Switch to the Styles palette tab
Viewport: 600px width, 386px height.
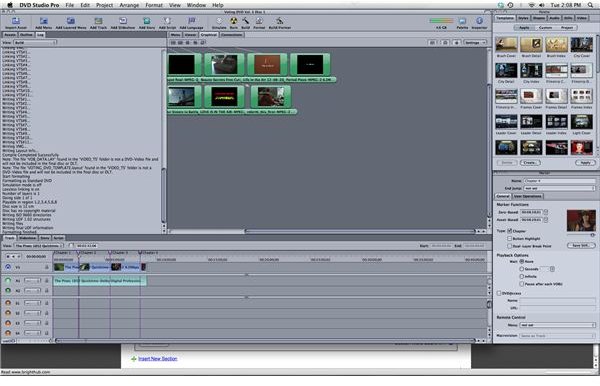[523, 18]
